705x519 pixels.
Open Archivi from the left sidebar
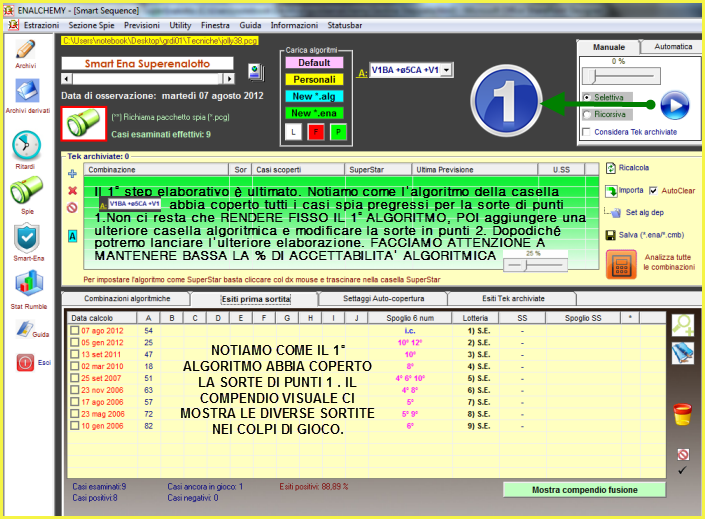point(26,51)
